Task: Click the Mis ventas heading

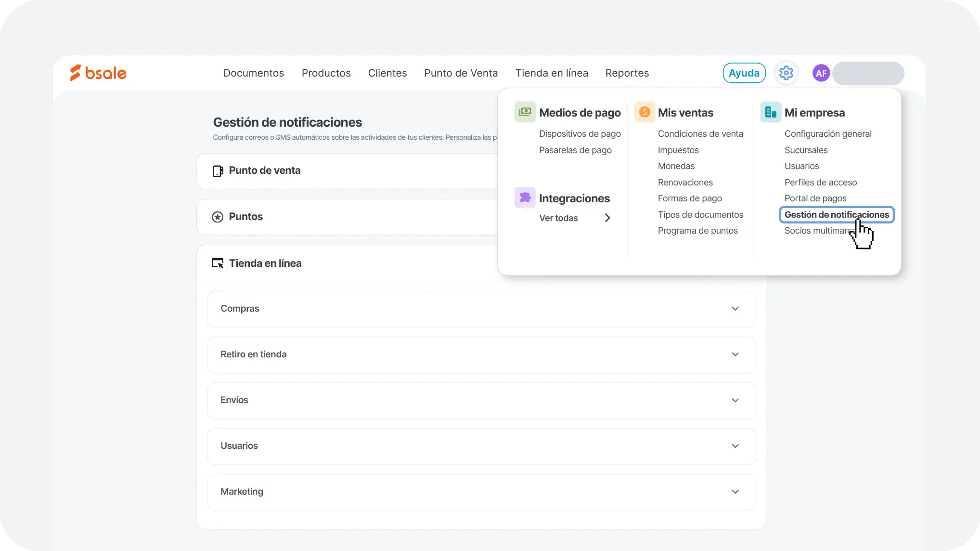Action: (x=685, y=113)
